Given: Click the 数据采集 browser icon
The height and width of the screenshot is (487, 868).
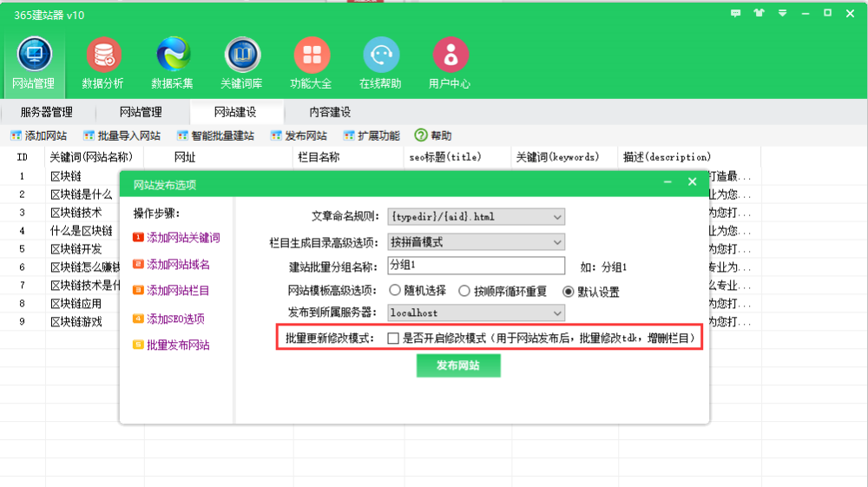Looking at the screenshot, I should click(x=173, y=56).
